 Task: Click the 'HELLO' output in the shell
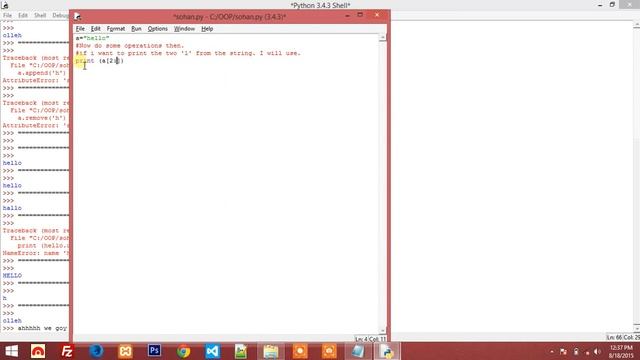[12, 276]
